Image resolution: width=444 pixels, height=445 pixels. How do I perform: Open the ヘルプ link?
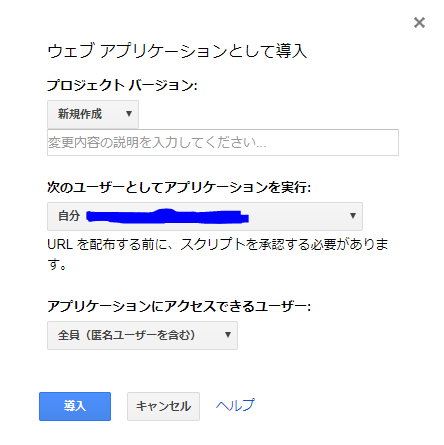click(235, 406)
